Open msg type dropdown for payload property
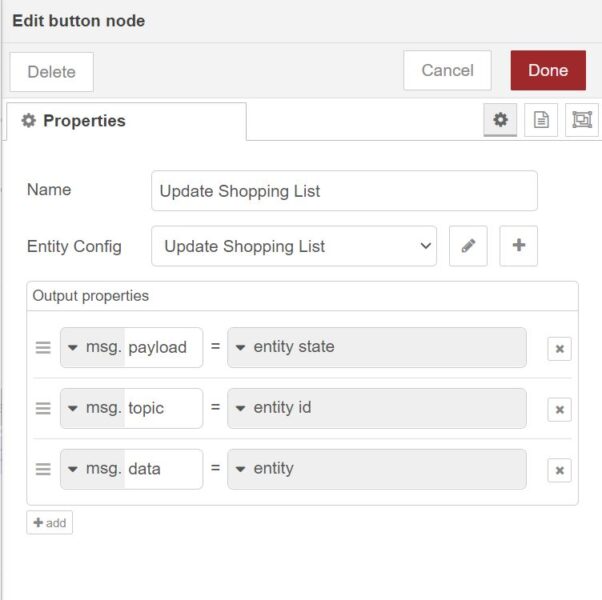This screenshot has width=602, height=600. click(74, 347)
